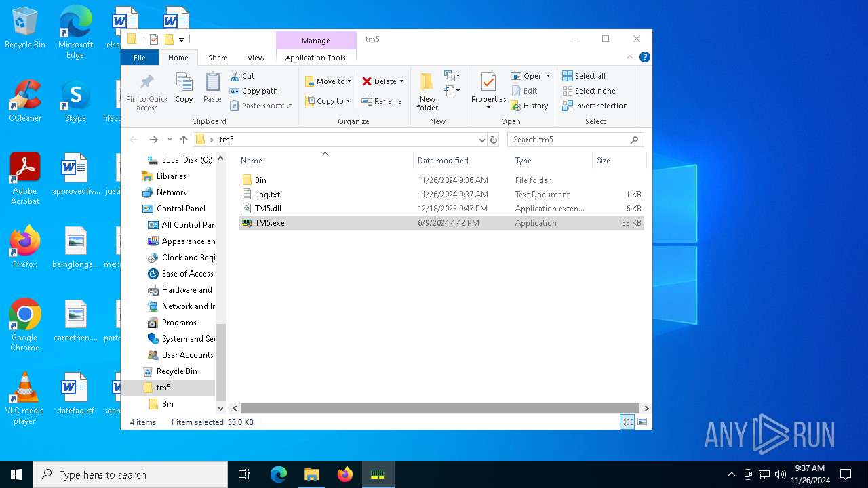Go forward with the forward arrow
868x488 pixels.
point(153,140)
